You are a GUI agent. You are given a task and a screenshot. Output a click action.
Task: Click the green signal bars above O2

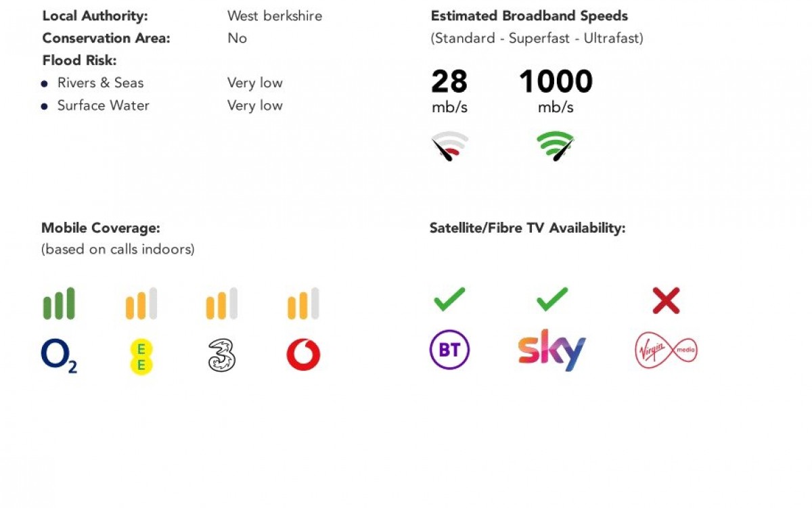[x=59, y=304]
